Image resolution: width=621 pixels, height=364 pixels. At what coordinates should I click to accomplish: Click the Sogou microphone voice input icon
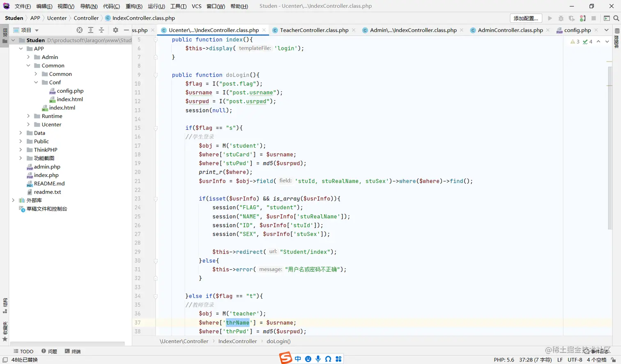tap(318, 359)
